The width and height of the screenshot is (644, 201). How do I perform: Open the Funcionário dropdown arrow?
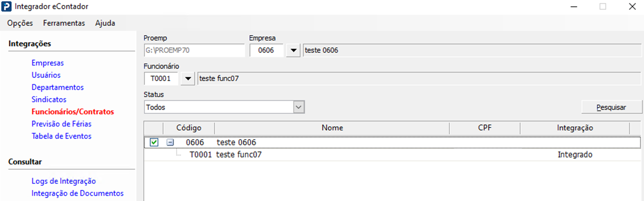188,79
